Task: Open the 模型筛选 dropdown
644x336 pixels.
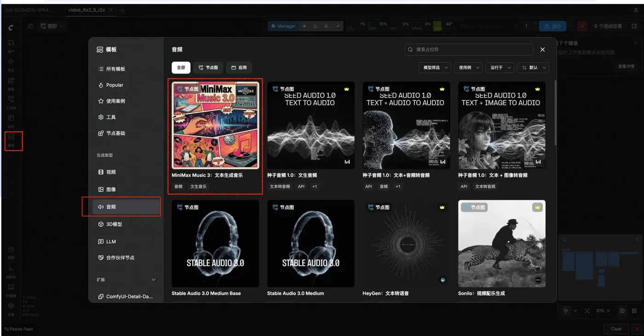Action: [435, 68]
